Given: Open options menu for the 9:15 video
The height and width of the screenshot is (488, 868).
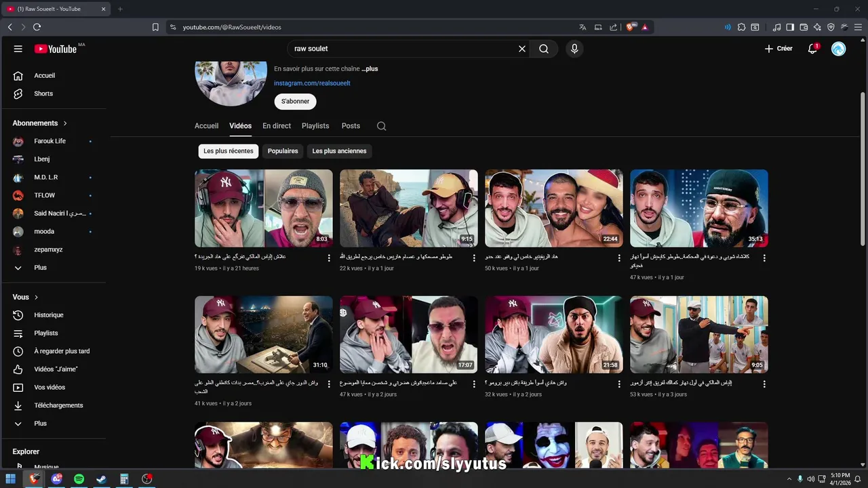Looking at the screenshot, I should 474,258.
